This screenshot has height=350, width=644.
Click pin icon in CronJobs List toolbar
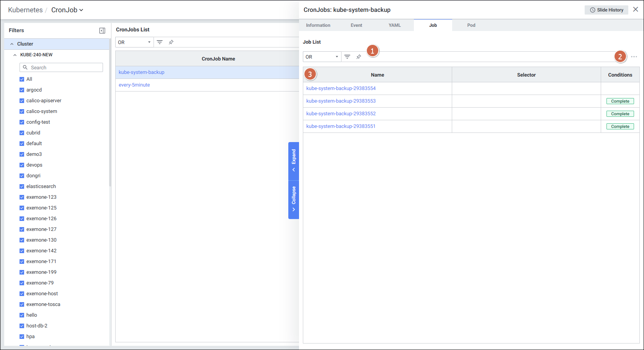coord(171,42)
